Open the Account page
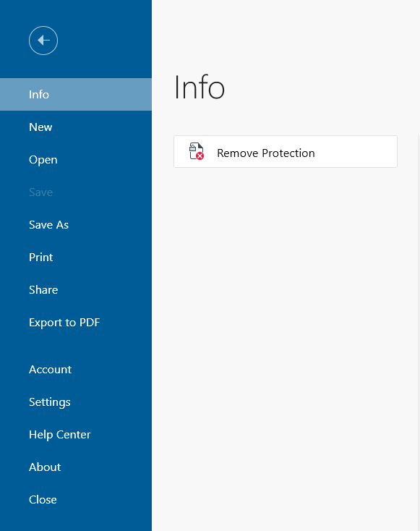 76,369
